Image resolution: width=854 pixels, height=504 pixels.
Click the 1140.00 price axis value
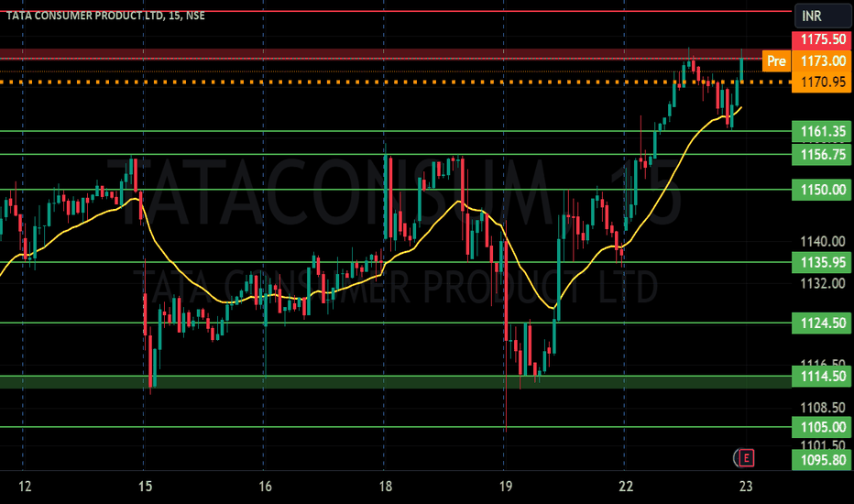pyautogui.click(x=823, y=241)
